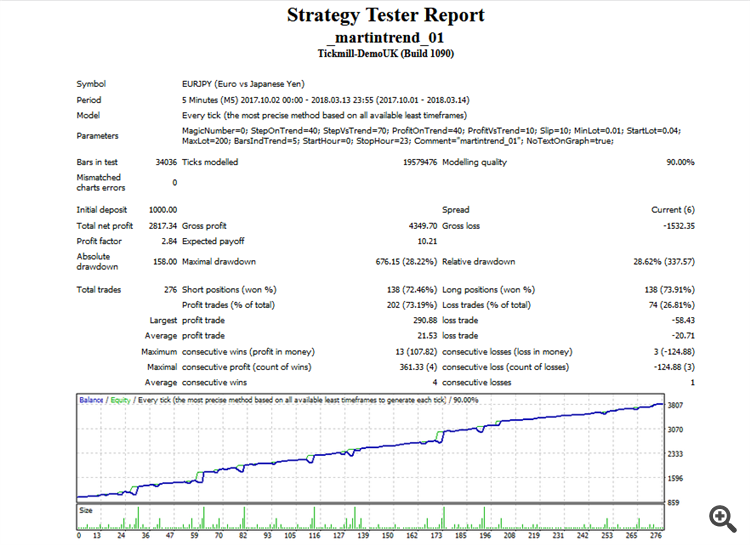Click Modelling quality value 90.00%
This screenshot has width=750, height=545.
(680, 162)
